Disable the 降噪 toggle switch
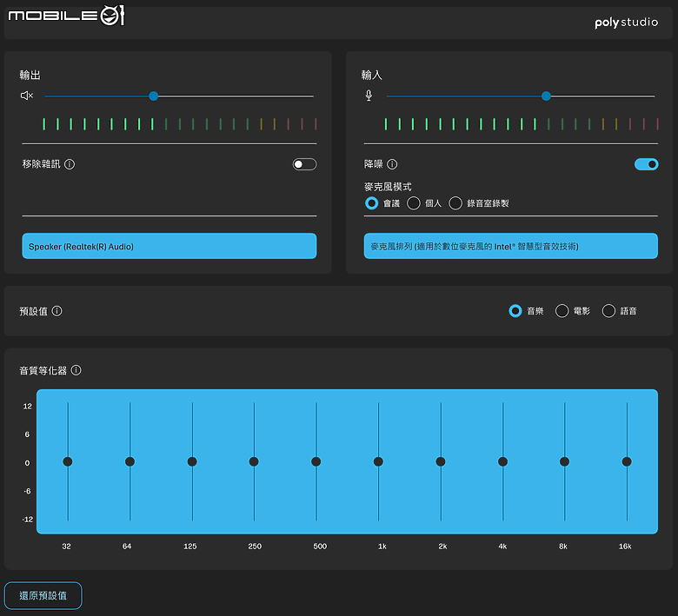This screenshot has width=678, height=616. 646,164
